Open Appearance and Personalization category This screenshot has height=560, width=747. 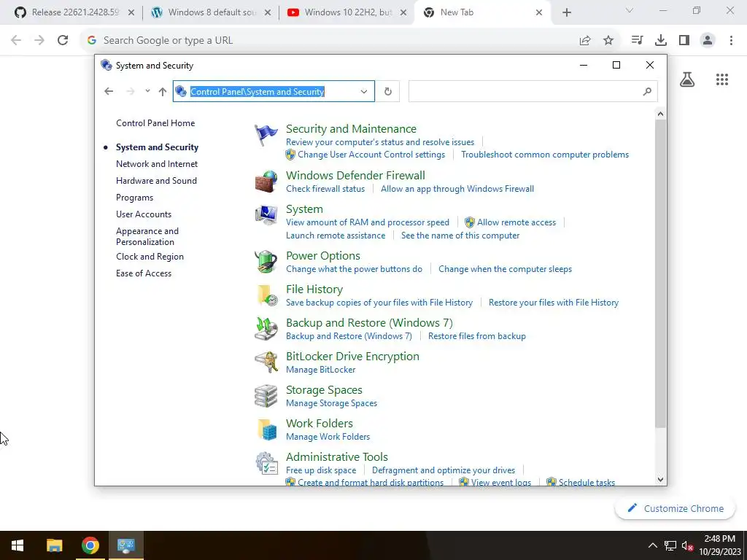pyautogui.click(x=147, y=236)
